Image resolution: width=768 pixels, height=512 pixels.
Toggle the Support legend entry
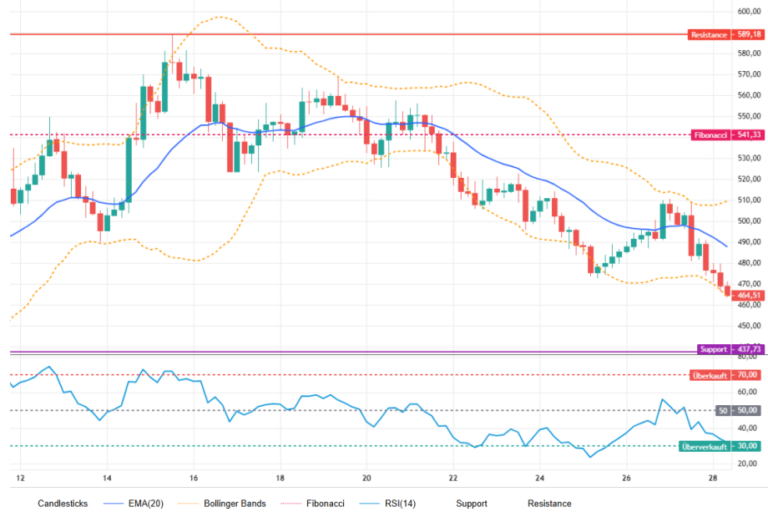[x=471, y=503]
